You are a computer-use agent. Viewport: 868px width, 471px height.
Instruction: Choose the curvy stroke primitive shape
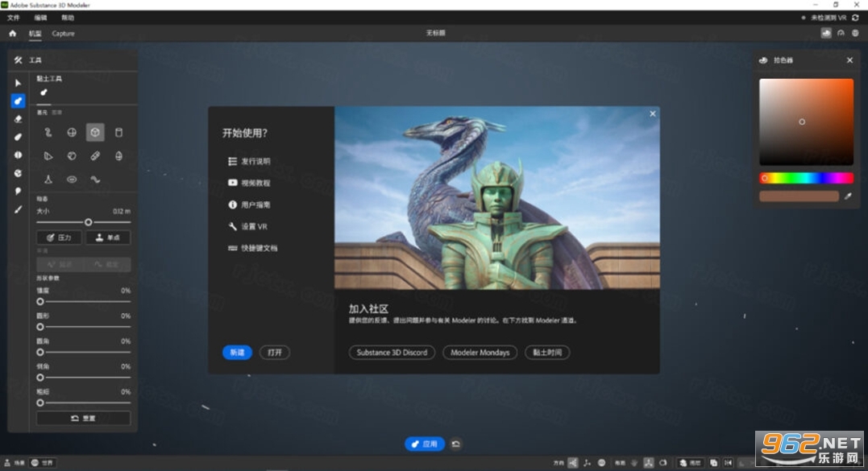click(48, 132)
